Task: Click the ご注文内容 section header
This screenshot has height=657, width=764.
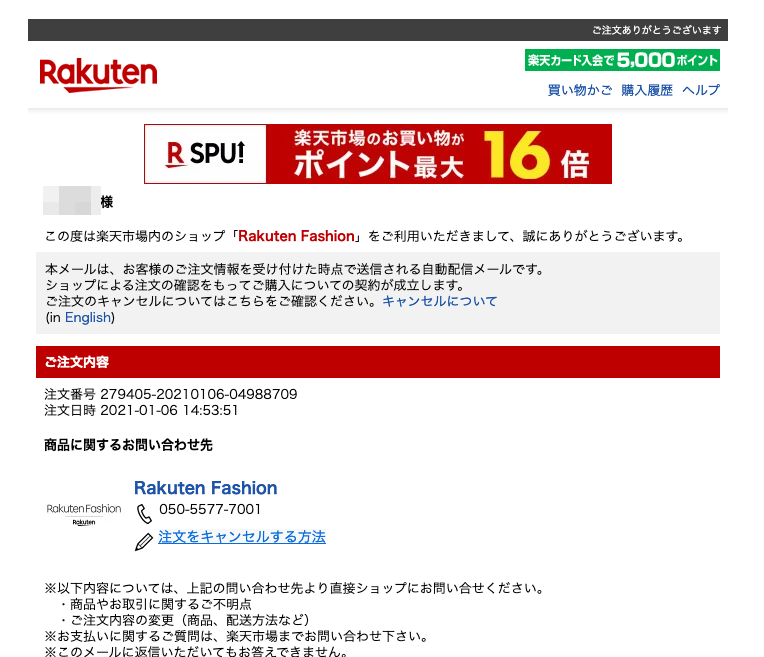Action: [378, 362]
